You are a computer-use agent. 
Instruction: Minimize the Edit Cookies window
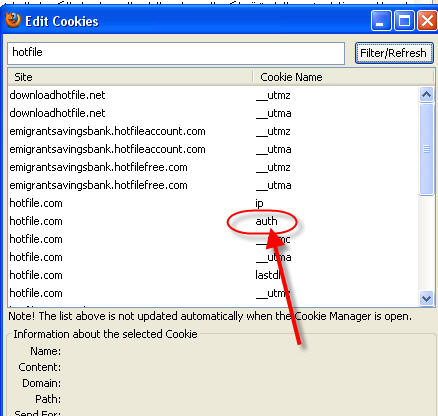[x=380, y=21]
